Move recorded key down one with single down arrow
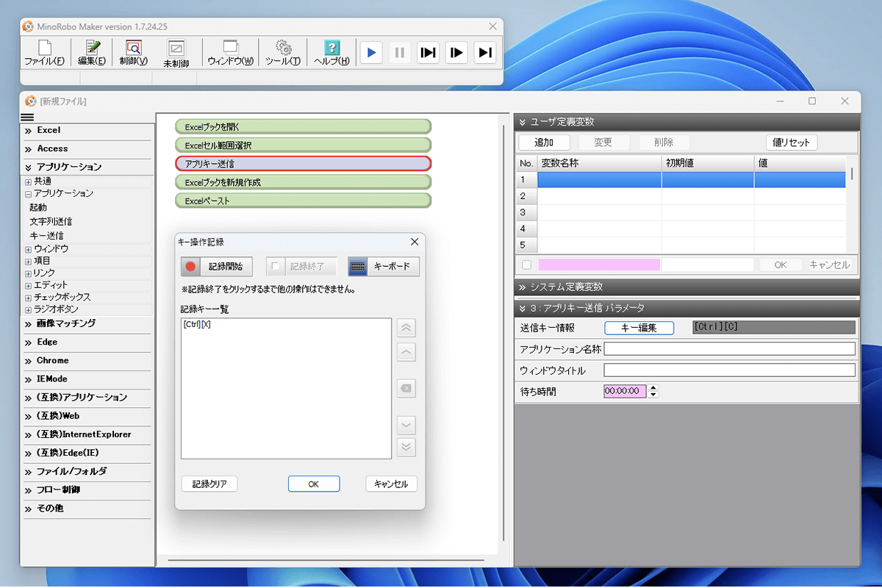The height and width of the screenshot is (588, 882). (x=406, y=425)
